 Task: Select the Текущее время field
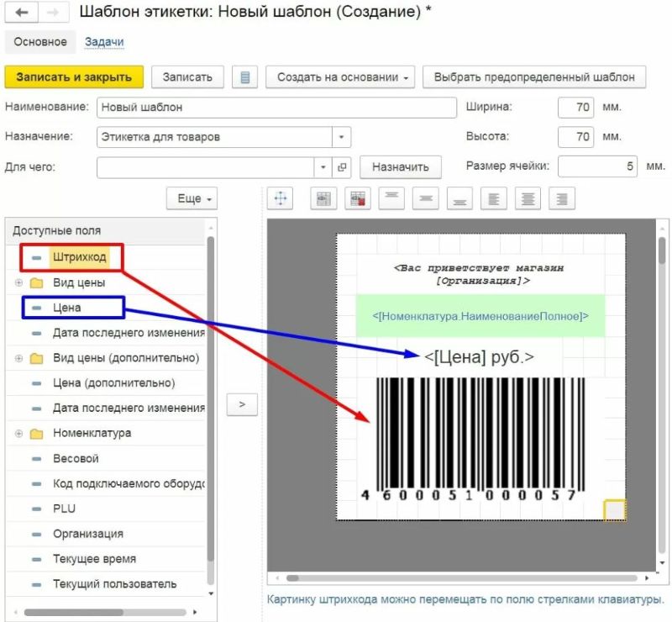point(95,559)
